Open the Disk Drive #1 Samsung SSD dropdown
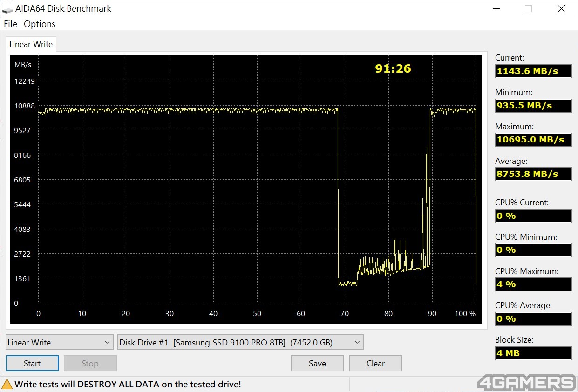Image resolution: width=578 pixels, height=392 pixels. pos(240,342)
